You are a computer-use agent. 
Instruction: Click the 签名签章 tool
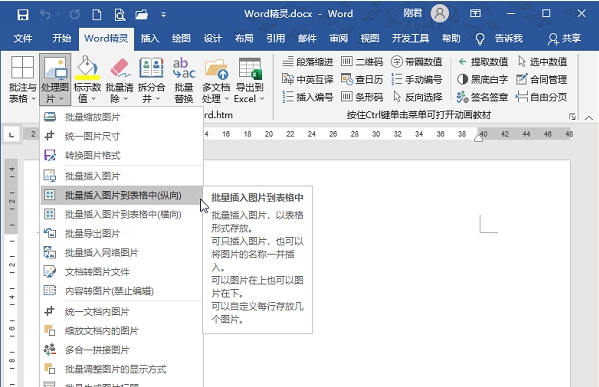pos(482,97)
